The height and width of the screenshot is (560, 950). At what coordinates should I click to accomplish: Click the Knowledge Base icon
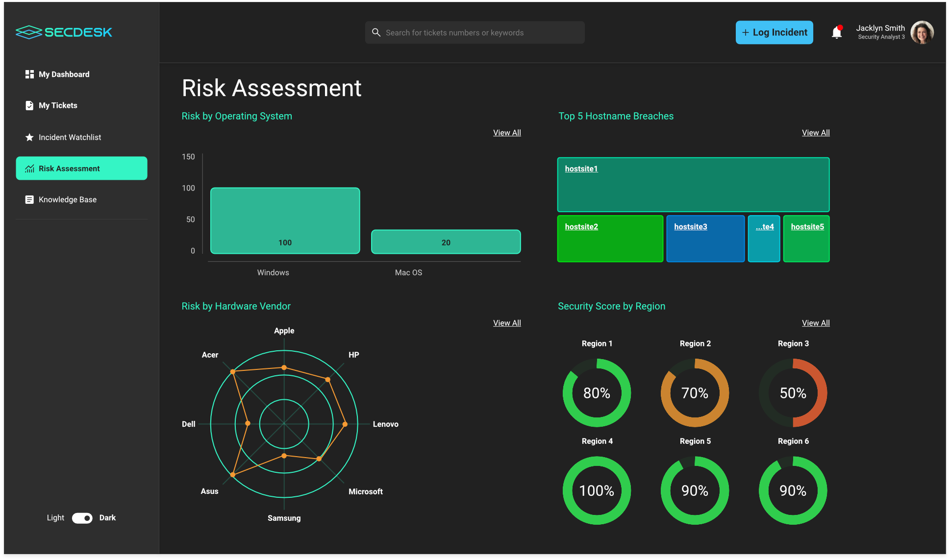pyautogui.click(x=29, y=199)
